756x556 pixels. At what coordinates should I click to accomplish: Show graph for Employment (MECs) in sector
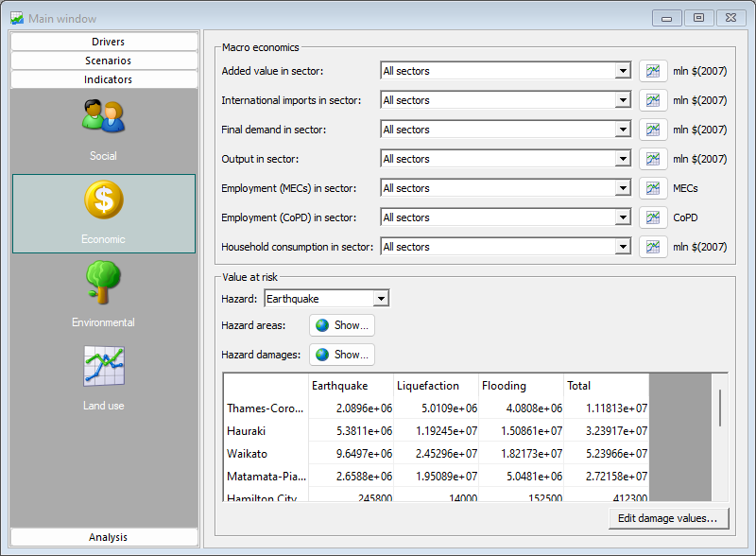pyautogui.click(x=653, y=188)
